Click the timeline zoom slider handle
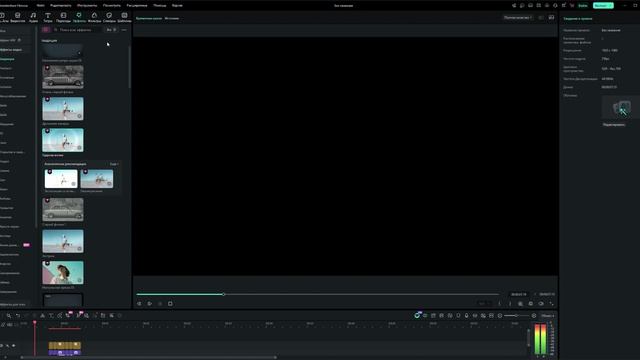The image size is (640, 360). coord(516,316)
